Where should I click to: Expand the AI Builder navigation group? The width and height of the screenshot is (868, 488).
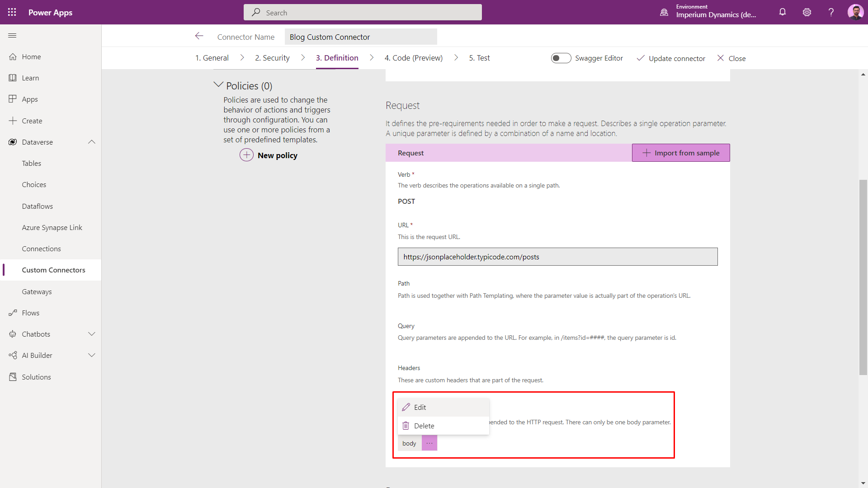pos(92,355)
